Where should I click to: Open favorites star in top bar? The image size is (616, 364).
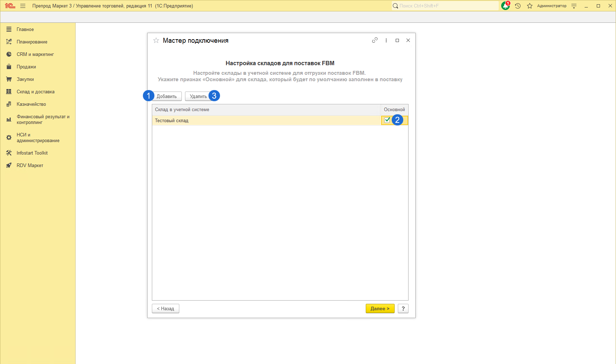click(530, 6)
